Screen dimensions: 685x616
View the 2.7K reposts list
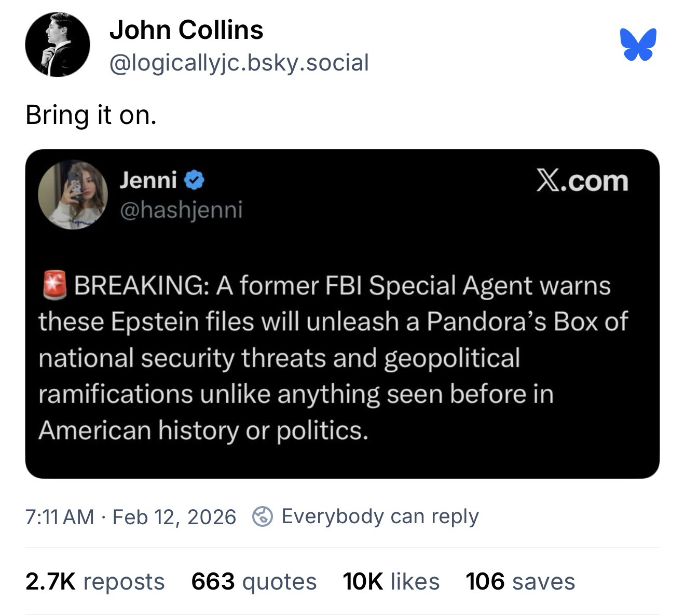95,581
